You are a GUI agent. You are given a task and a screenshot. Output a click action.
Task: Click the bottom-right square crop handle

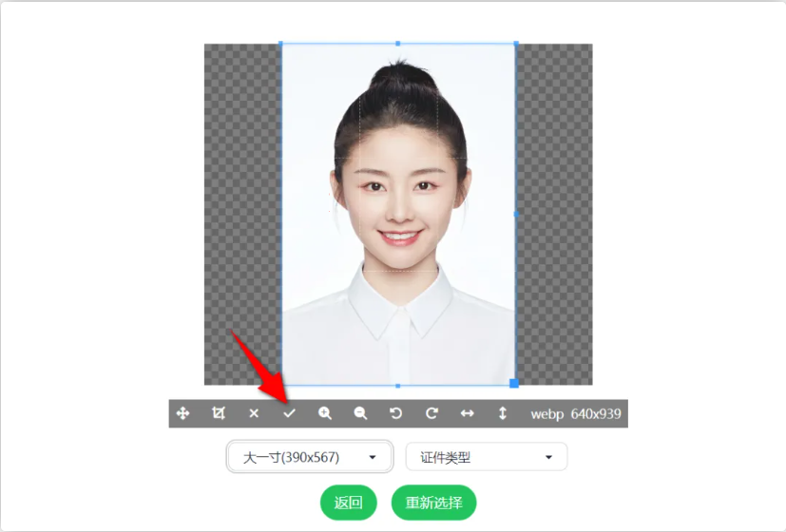click(514, 383)
